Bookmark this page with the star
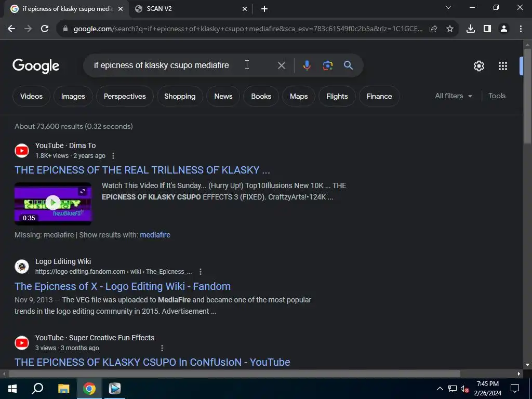This screenshot has height=399, width=532. click(450, 29)
